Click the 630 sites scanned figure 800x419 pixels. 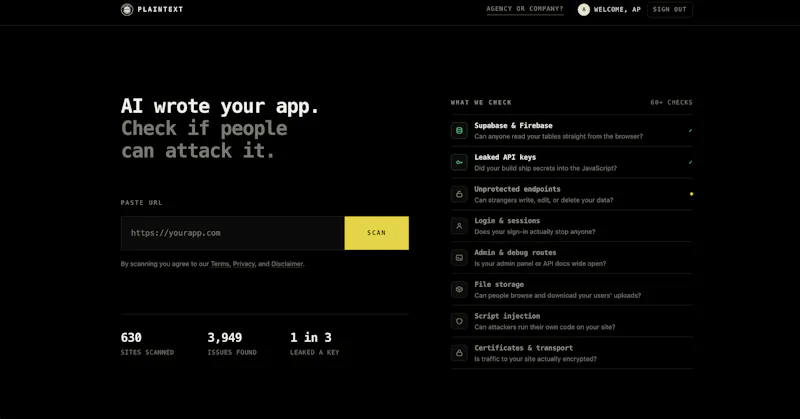131,337
